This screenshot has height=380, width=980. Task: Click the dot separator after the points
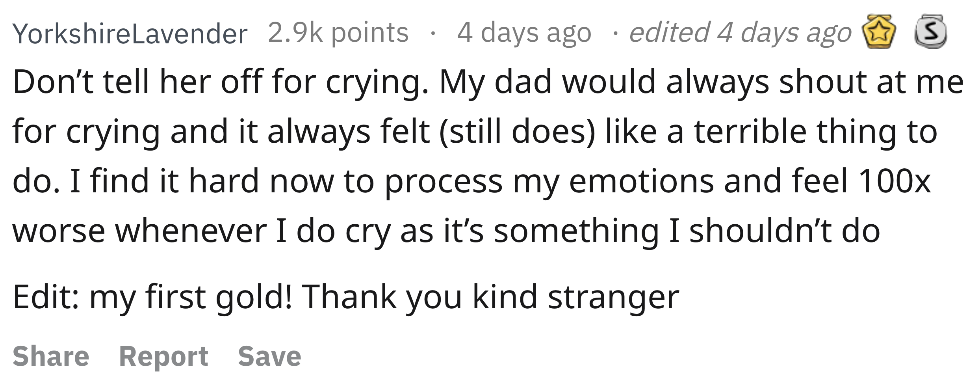point(433,34)
